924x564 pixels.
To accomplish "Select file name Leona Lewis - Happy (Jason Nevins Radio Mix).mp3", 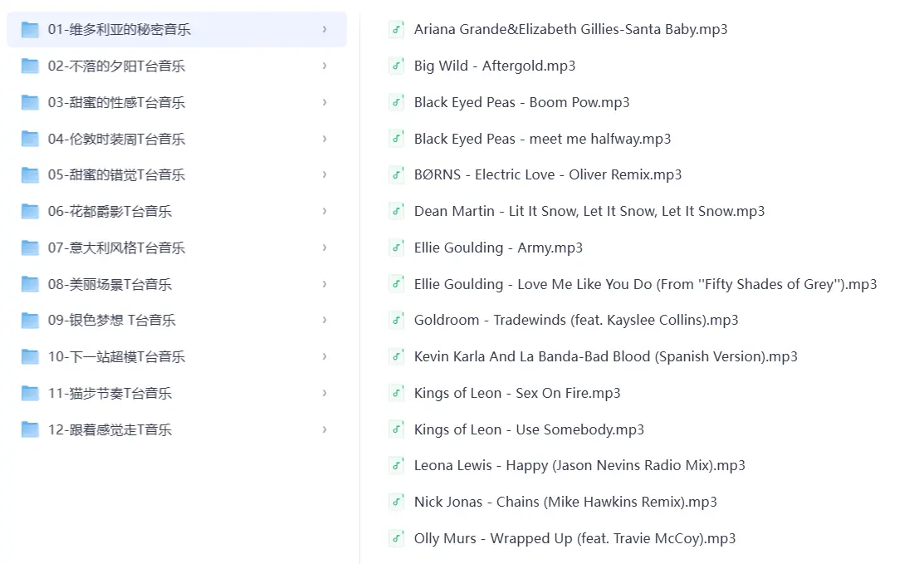I will click(x=579, y=466).
